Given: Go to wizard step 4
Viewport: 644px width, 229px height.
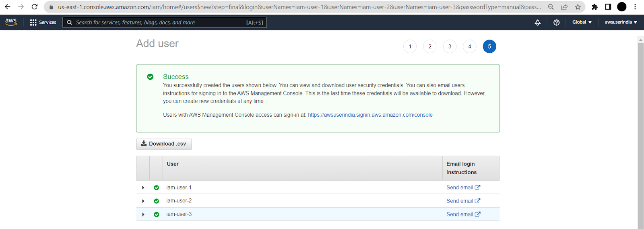Looking at the screenshot, I should click(470, 47).
